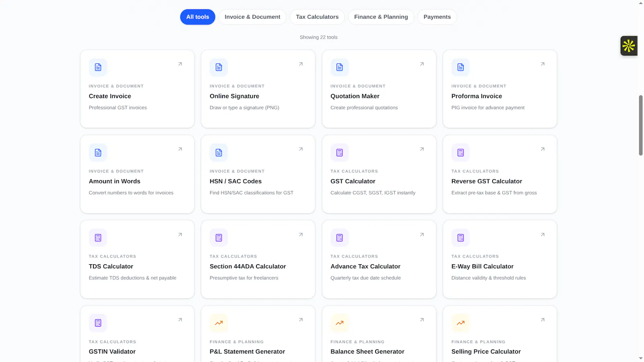
Task: Click the text 'Showing 22 tools'
Action: coord(318,37)
